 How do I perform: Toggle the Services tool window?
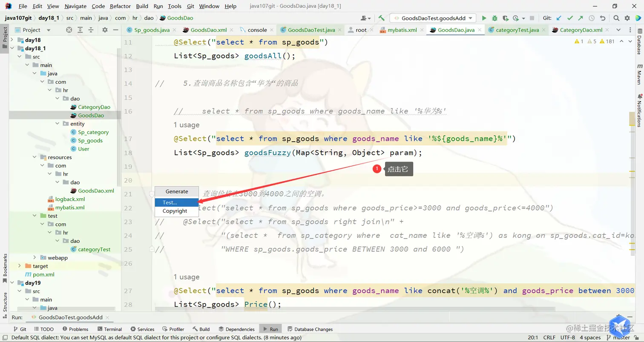[142, 329]
